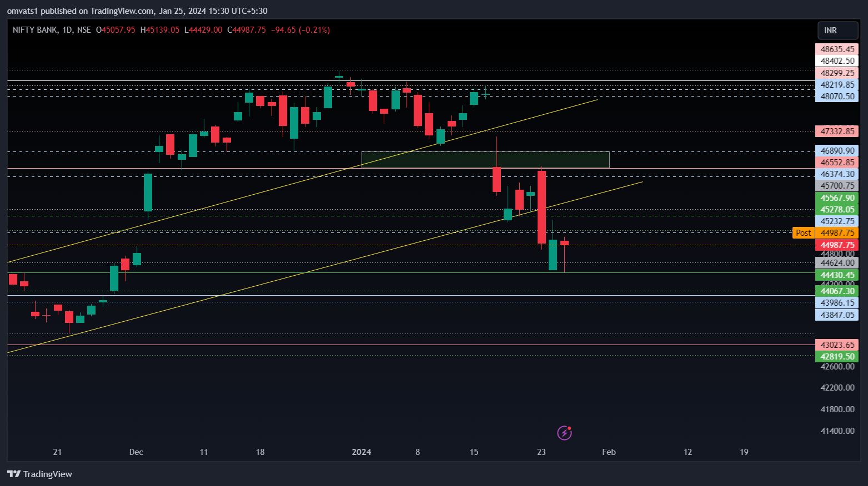Click the 12 date label
Viewport: 868px width, 486px height.
[x=688, y=452]
